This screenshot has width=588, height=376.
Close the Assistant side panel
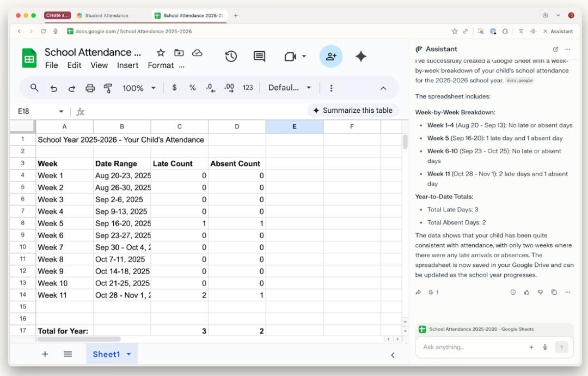tap(546, 32)
